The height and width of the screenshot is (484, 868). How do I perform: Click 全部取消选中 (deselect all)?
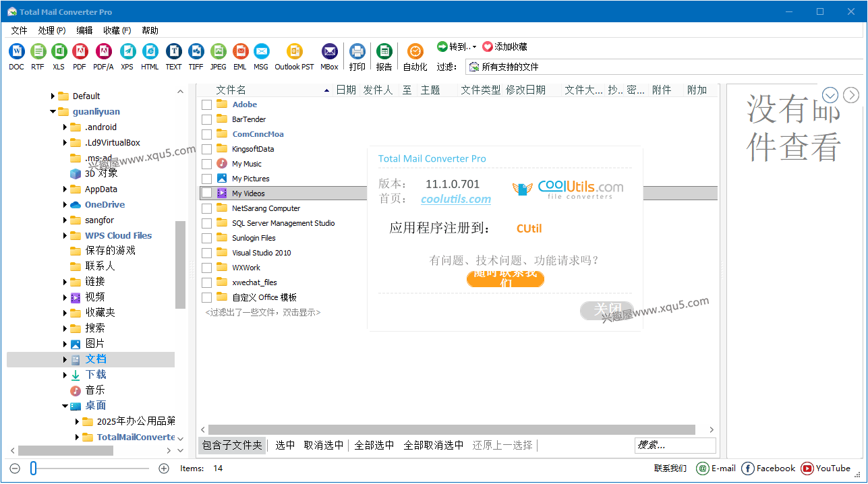point(433,445)
